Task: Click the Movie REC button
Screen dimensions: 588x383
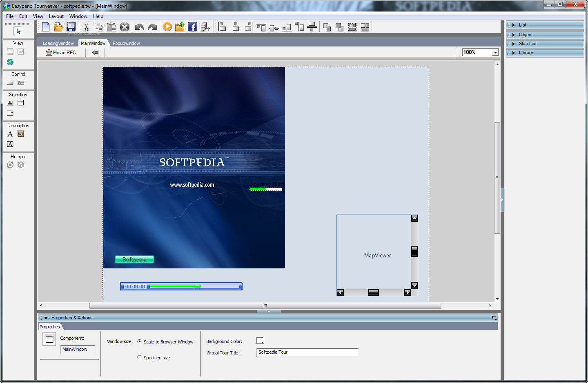Action: point(61,53)
